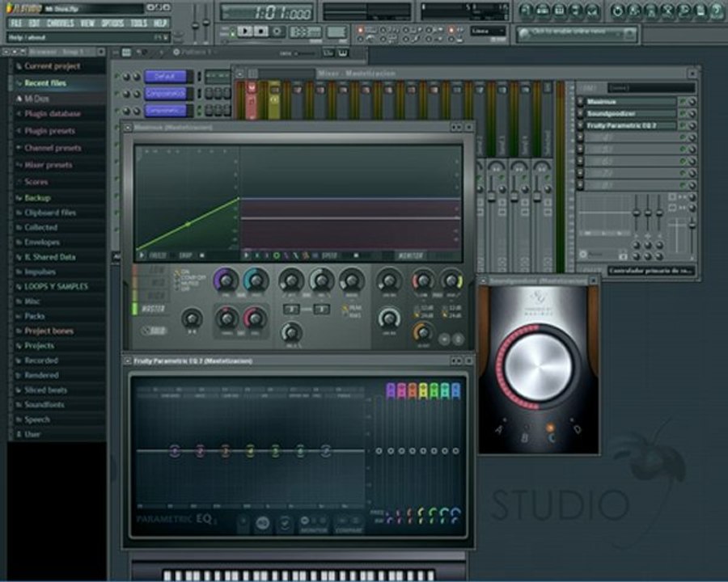Viewport: 728px width, 582px height.
Task: Expand the Channel presets folder
Action: [x=53, y=148]
